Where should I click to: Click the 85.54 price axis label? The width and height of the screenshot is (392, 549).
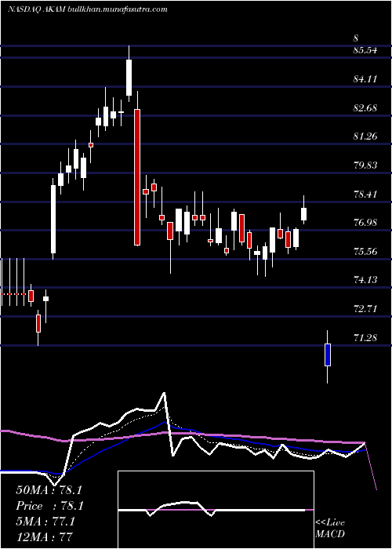coord(365,50)
